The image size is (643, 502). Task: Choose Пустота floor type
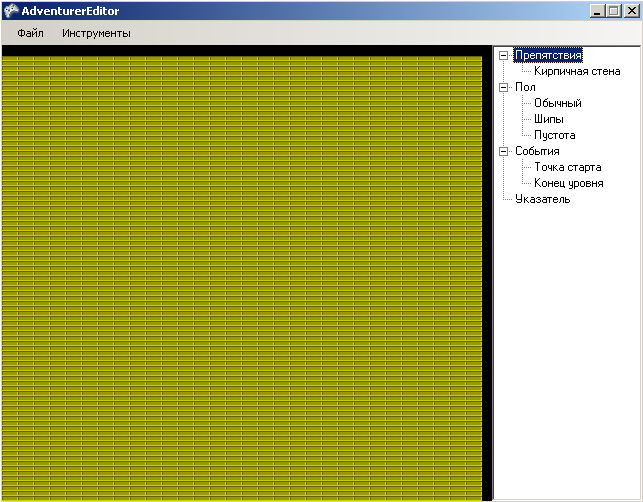pyautogui.click(x=554, y=135)
